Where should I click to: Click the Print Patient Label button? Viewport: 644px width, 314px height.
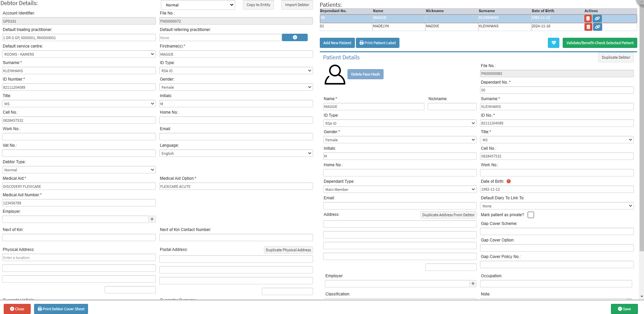[x=377, y=43]
